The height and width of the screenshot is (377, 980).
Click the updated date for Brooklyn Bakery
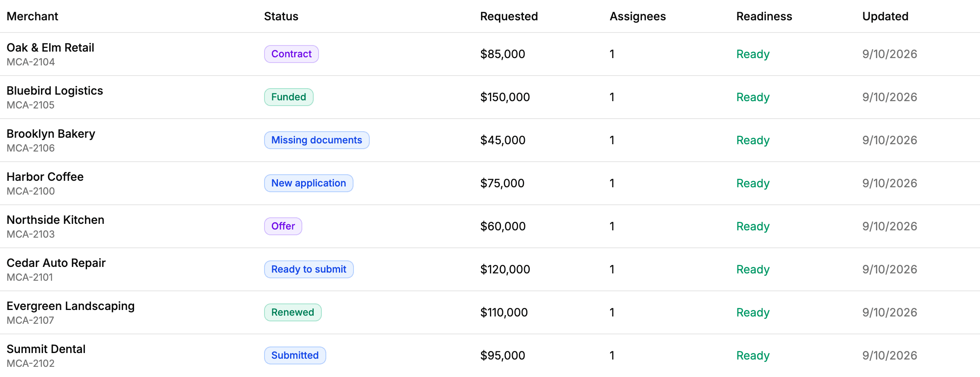click(x=890, y=140)
